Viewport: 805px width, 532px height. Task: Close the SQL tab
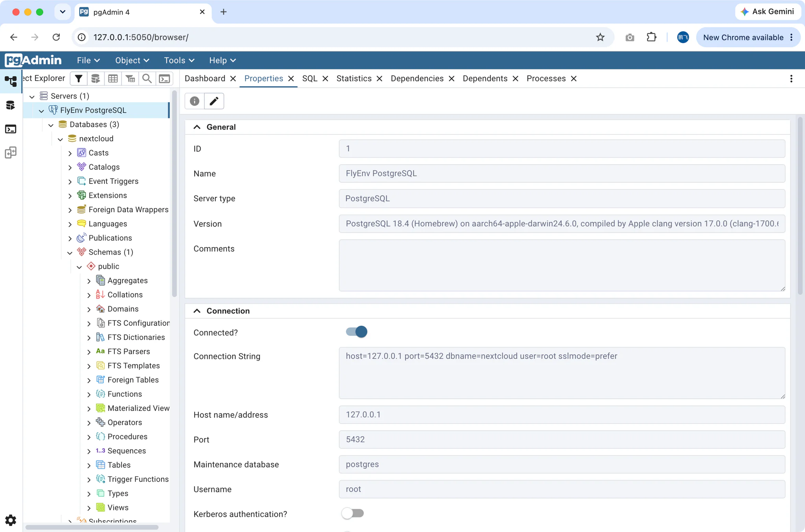(325, 79)
